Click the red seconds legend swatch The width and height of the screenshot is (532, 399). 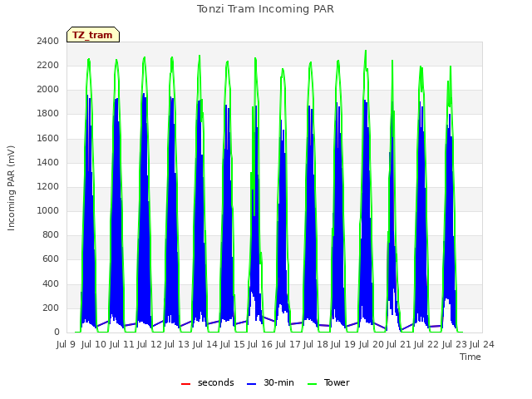[185, 384]
